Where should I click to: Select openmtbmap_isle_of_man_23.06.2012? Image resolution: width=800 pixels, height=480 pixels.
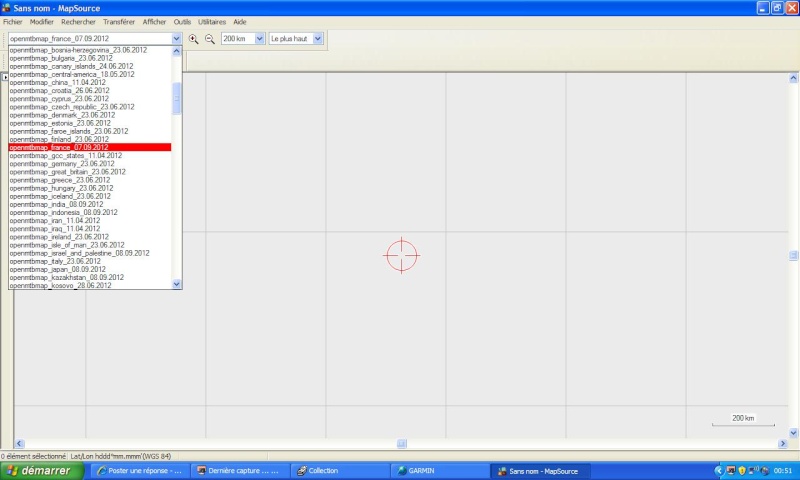coord(90,245)
